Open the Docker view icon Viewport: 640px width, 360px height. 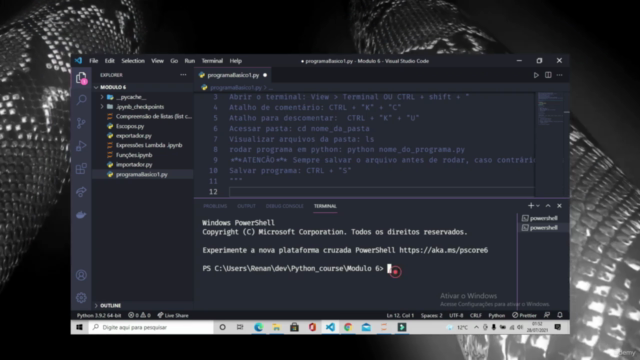tap(81, 214)
